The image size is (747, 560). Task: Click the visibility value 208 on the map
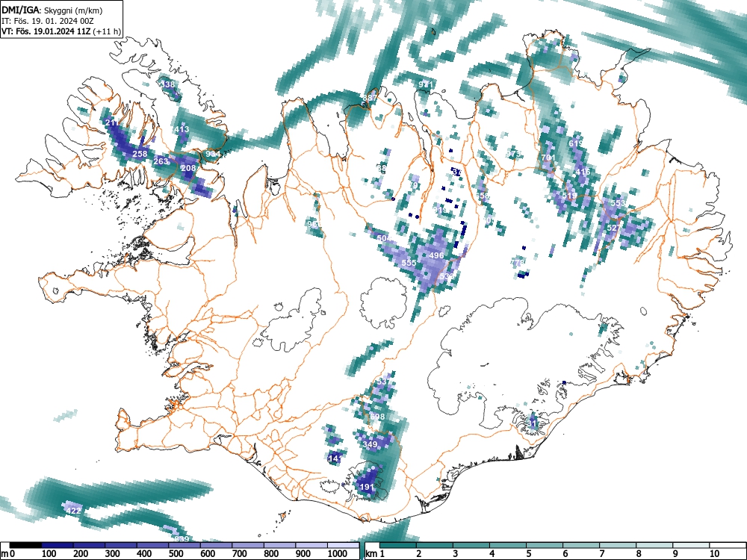point(188,168)
